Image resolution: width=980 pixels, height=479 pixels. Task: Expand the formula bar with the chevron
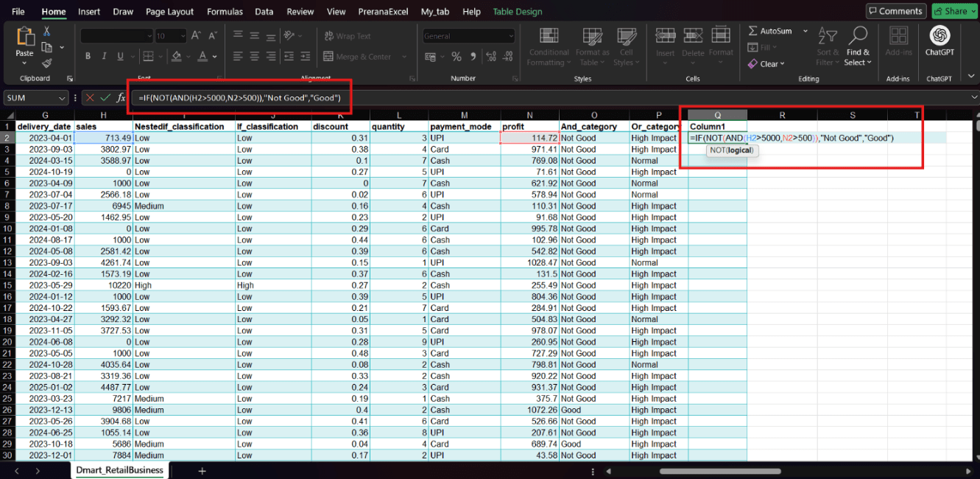[x=975, y=97]
